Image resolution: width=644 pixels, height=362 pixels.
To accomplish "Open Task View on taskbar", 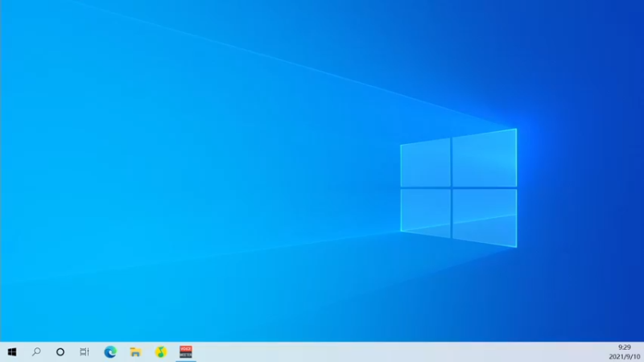I will [x=85, y=352].
